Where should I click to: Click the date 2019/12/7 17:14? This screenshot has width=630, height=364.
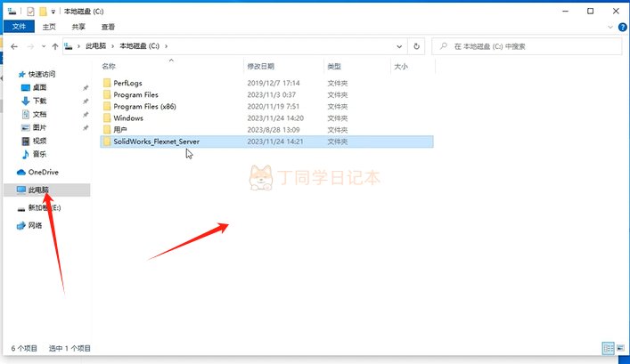tap(274, 83)
